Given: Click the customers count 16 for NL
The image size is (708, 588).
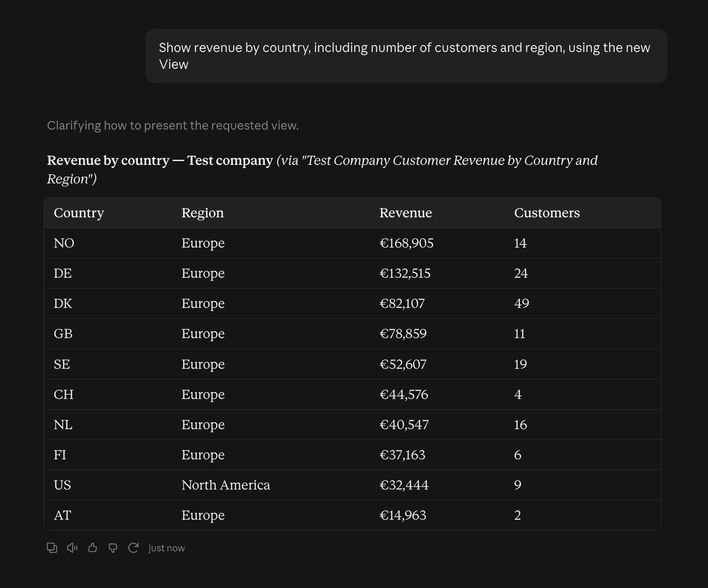Looking at the screenshot, I should (x=520, y=425).
